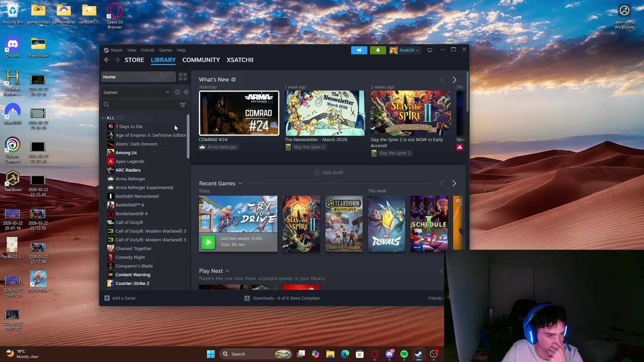Switch to the COMMUNITY tab
644x362 pixels.
coord(201,60)
